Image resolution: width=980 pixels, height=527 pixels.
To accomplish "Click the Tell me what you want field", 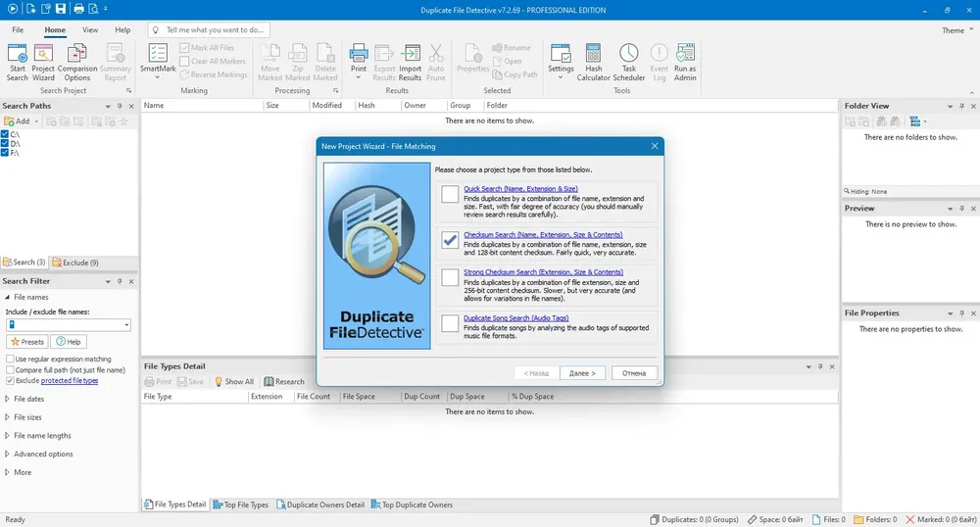I will (x=209, y=30).
